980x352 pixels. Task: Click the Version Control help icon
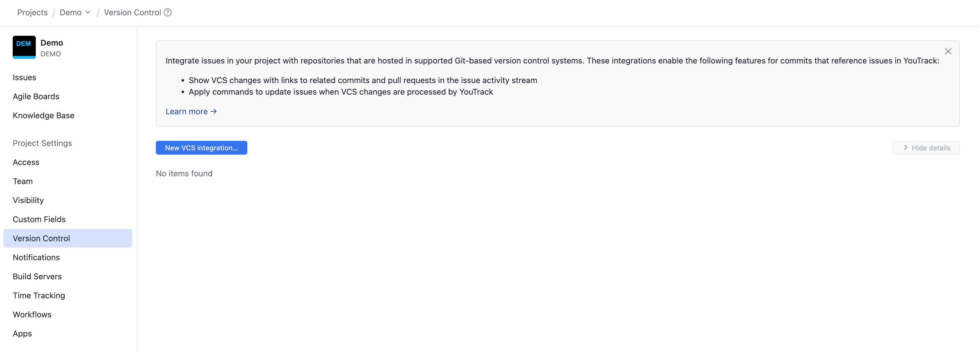167,13
